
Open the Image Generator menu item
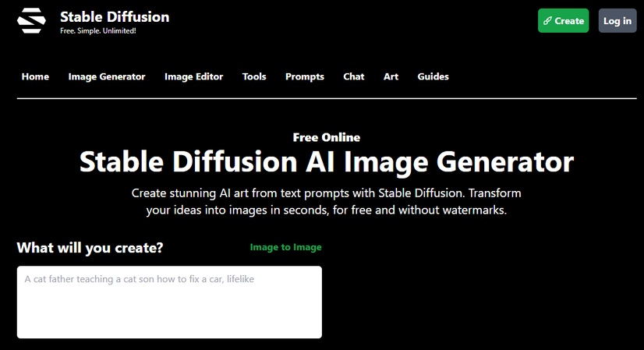point(107,77)
